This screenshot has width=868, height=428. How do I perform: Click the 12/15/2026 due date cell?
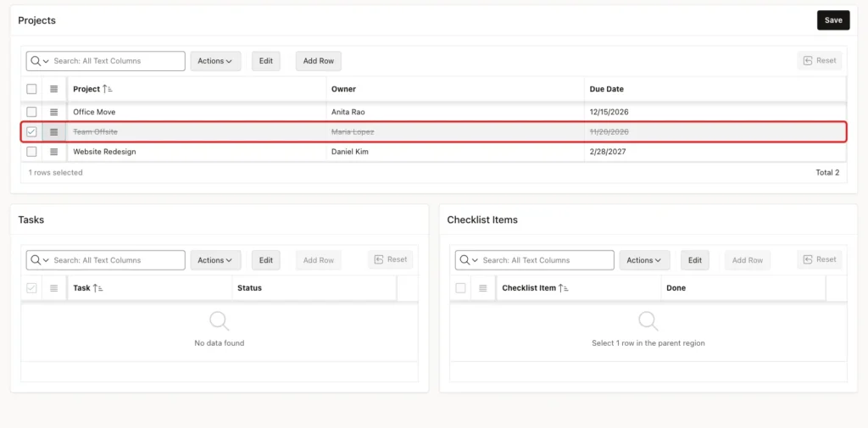715,112
